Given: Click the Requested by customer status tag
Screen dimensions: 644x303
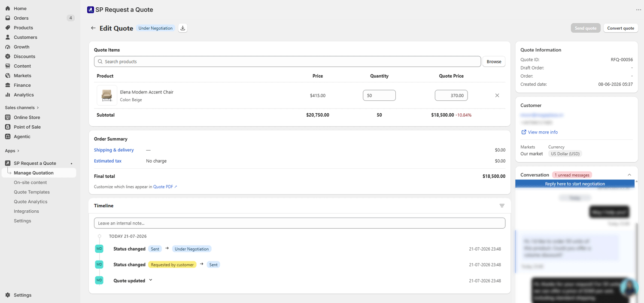Looking at the screenshot, I should point(172,265).
